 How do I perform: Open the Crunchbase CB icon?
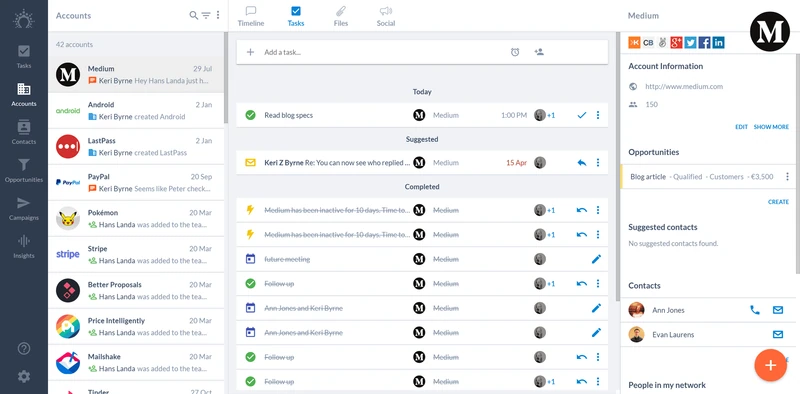pyautogui.click(x=648, y=43)
